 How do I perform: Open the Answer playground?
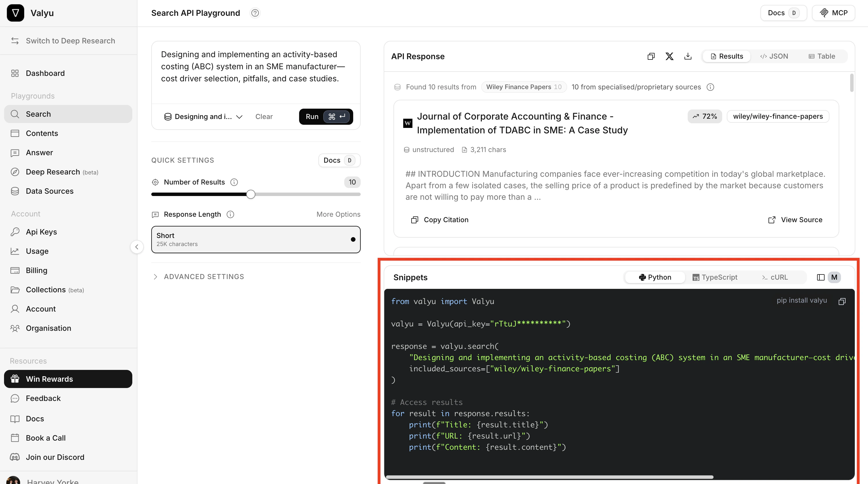click(40, 153)
